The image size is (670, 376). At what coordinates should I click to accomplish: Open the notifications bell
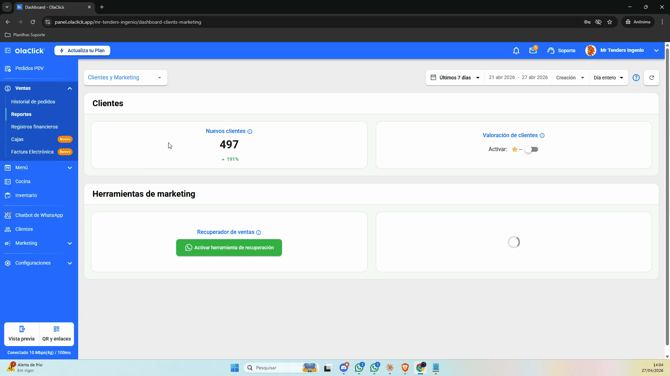[x=516, y=50]
